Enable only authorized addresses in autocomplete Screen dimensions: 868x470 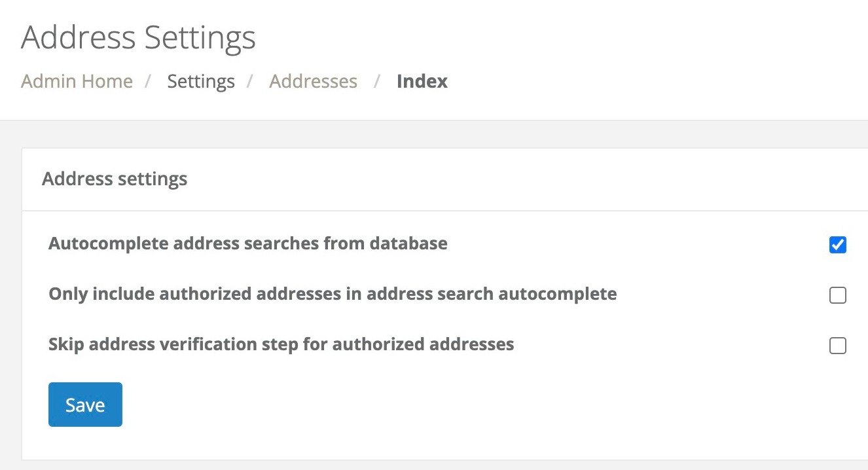[x=837, y=295]
